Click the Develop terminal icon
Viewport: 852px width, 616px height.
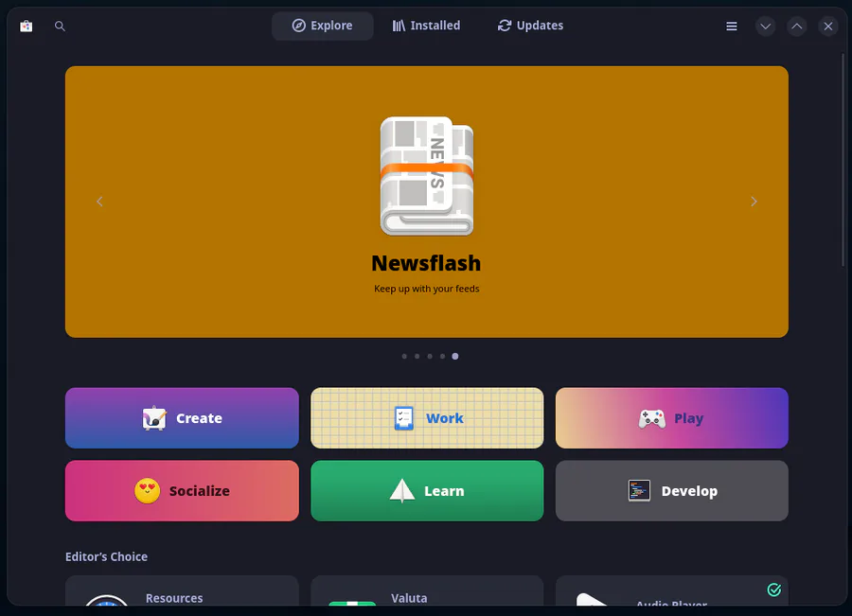tap(639, 490)
